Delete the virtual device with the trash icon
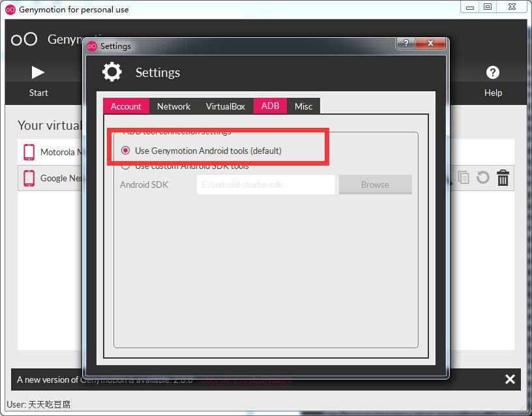The width and height of the screenshot is (532, 416). (x=503, y=177)
